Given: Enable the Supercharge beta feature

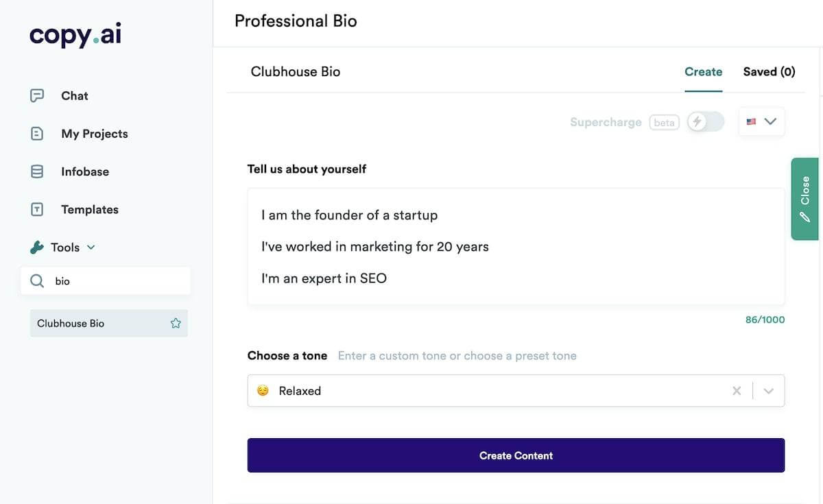Looking at the screenshot, I should click(x=706, y=121).
